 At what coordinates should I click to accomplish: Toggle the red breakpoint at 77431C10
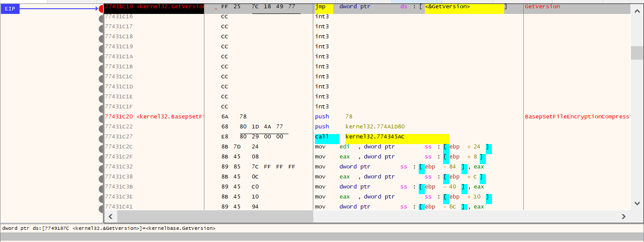point(101,8)
